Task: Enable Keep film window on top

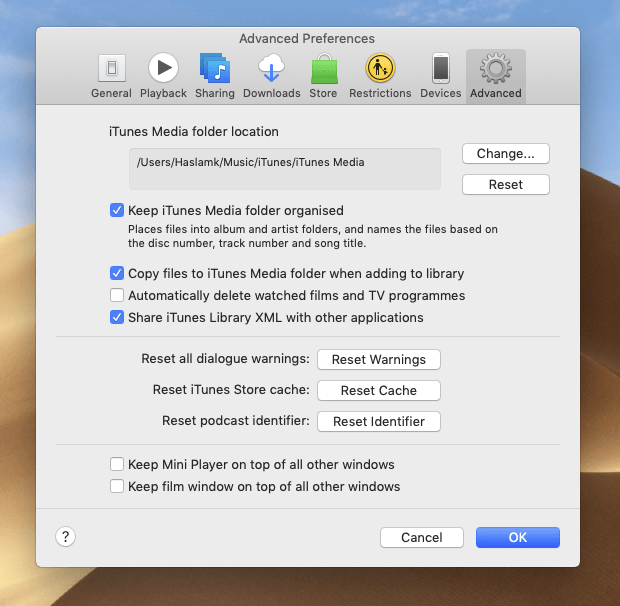Action: coord(117,486)
